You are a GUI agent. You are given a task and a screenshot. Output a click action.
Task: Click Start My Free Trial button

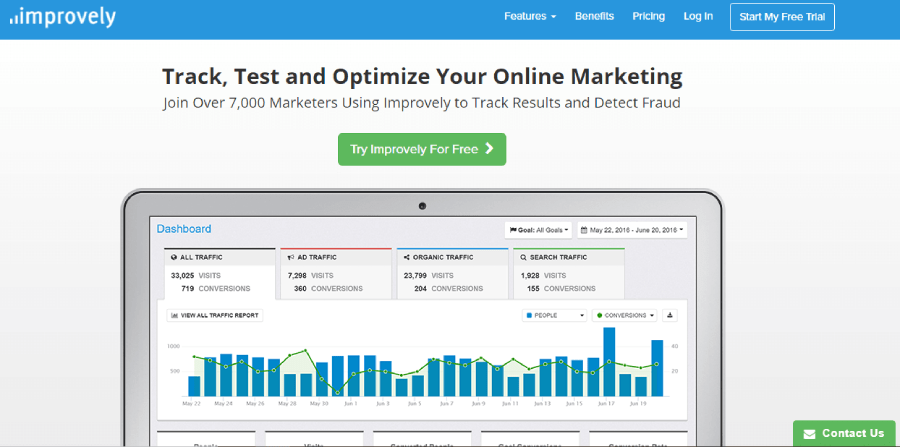[x=782, y=17]
